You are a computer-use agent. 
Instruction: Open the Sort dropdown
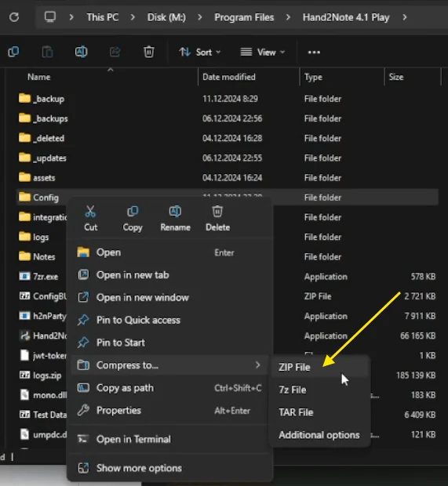click(200, 52)
